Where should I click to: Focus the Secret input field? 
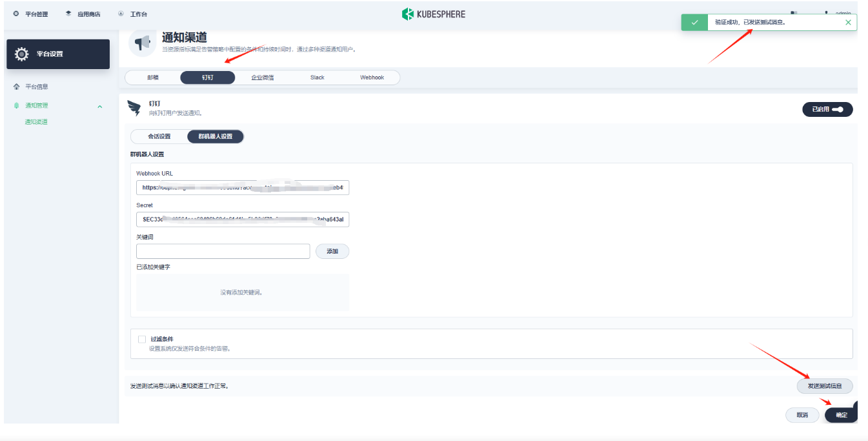[x=243, y=220]
